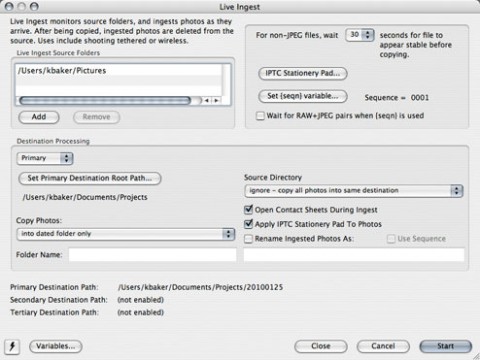Open the Source Directory dropdown
This screenshot has width=480, height=360.
point(354,191)
